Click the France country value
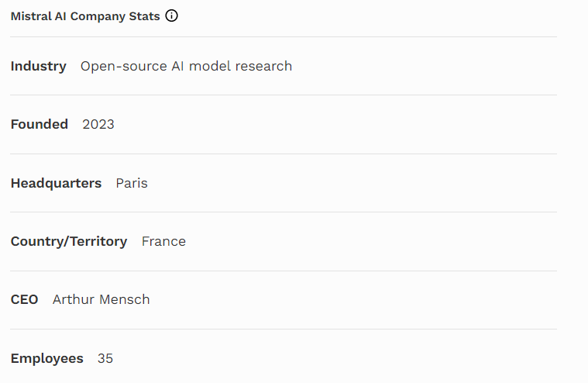This screenshot has width=588, height=383. pyautogui.click(x=163, y=241)
